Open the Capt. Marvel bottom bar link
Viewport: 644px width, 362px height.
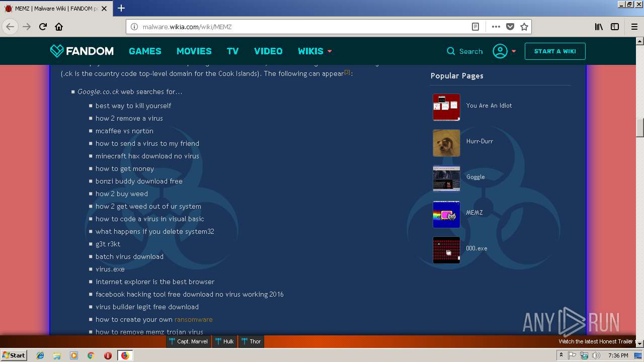[189, 341]
